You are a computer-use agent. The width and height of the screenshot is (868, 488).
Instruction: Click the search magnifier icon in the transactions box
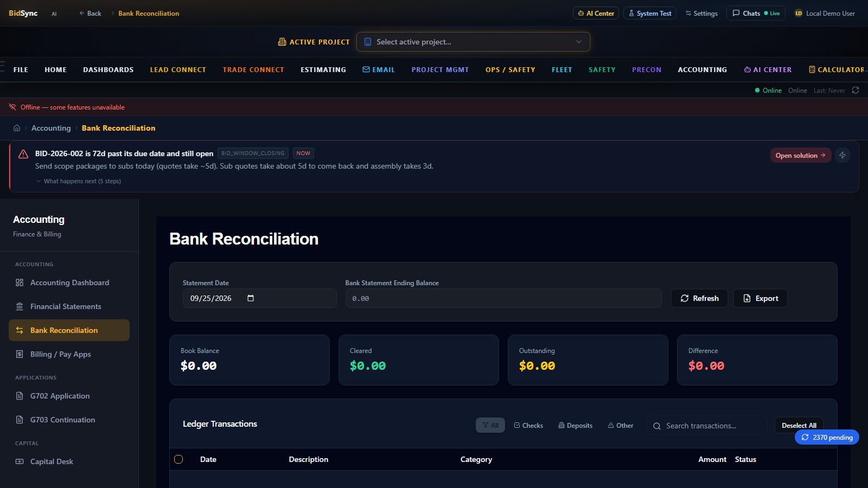point(657,426)
